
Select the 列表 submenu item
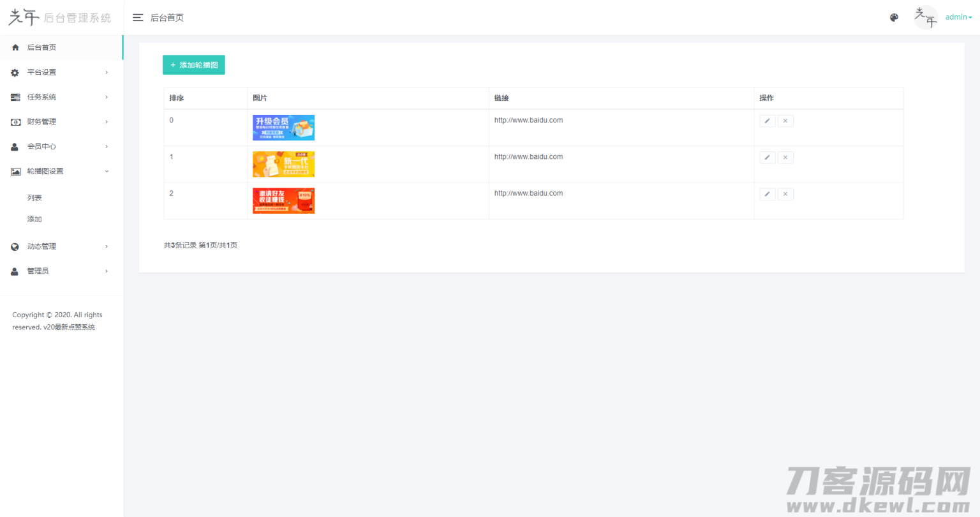point(34,198)
